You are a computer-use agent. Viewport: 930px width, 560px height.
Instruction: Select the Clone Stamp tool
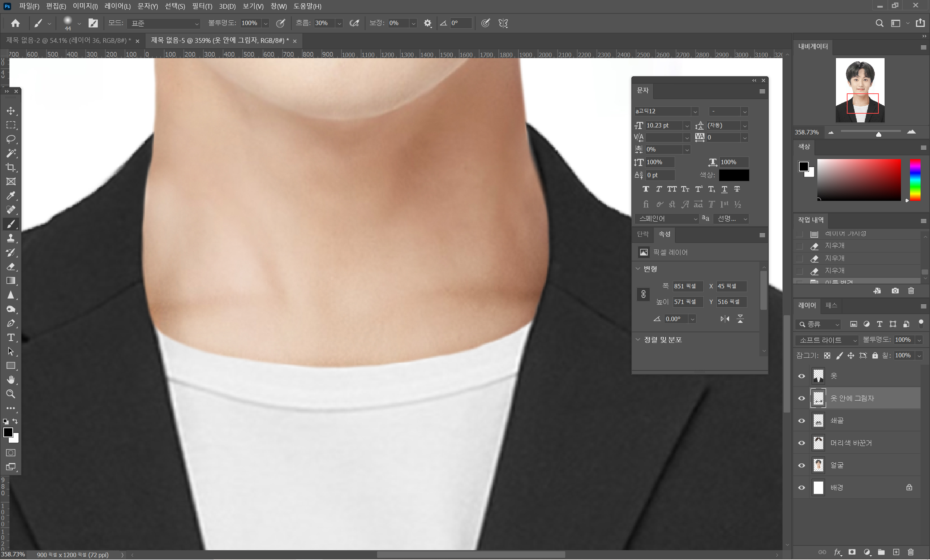tap(11, 239)
